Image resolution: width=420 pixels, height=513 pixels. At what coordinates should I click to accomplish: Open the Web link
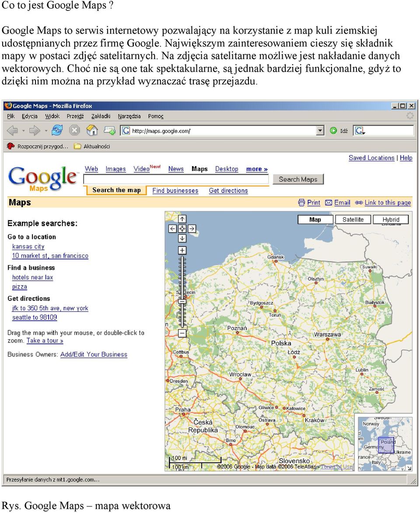pyautogui.click(x=91, y=169)
